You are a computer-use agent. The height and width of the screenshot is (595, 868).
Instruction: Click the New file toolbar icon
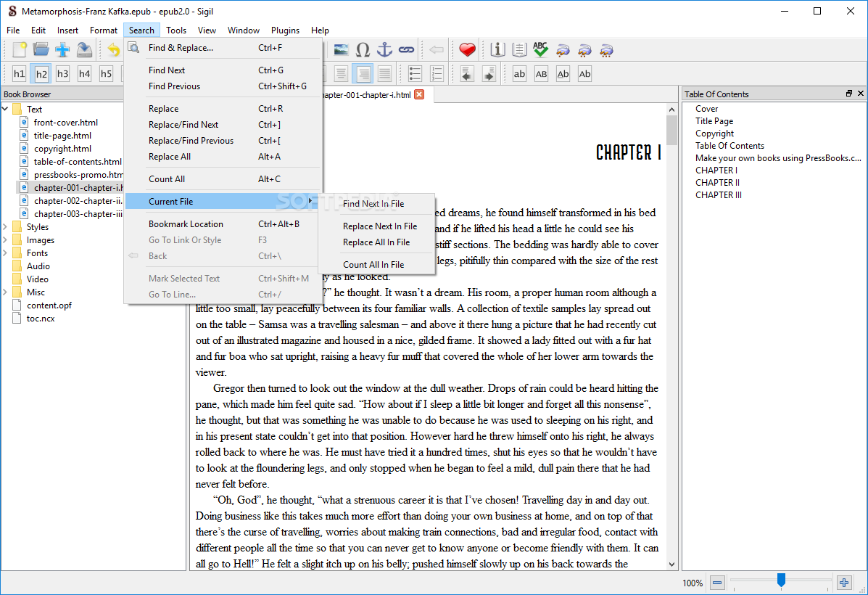pos(20,50)
